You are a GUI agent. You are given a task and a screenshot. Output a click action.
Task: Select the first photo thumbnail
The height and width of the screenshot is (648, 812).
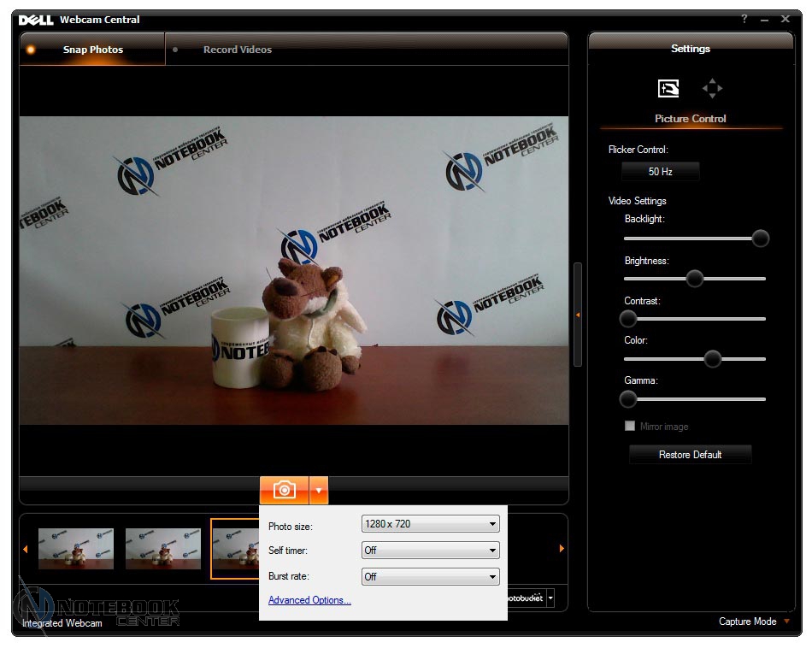[x=76, y=549]
